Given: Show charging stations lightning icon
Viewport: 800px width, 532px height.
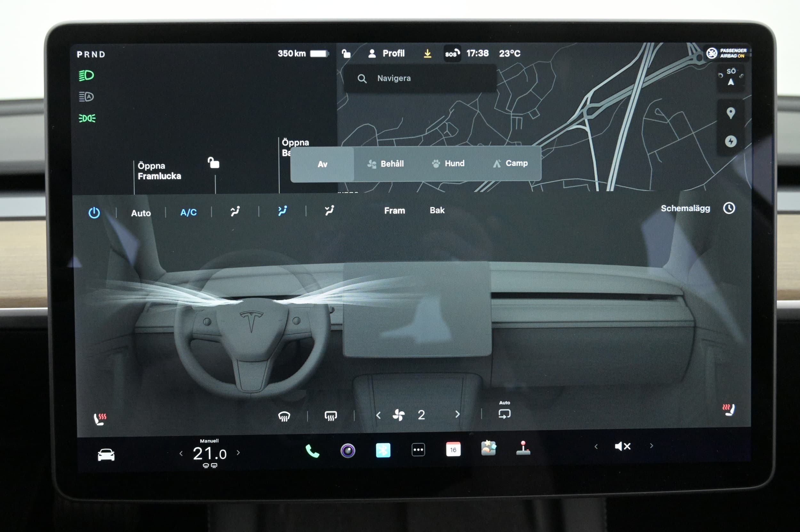Looking at the screenshot, I should point(731,141).
